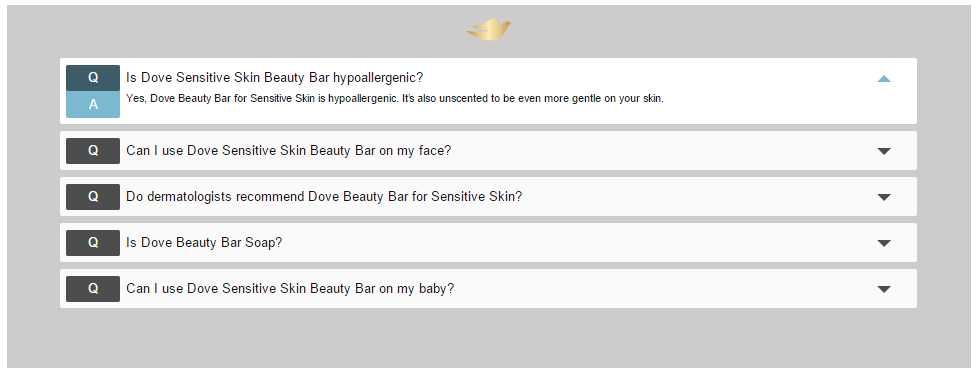
Task: Click the light blue A answer badge
Action: pyautogui.click(x=93, y=104)
